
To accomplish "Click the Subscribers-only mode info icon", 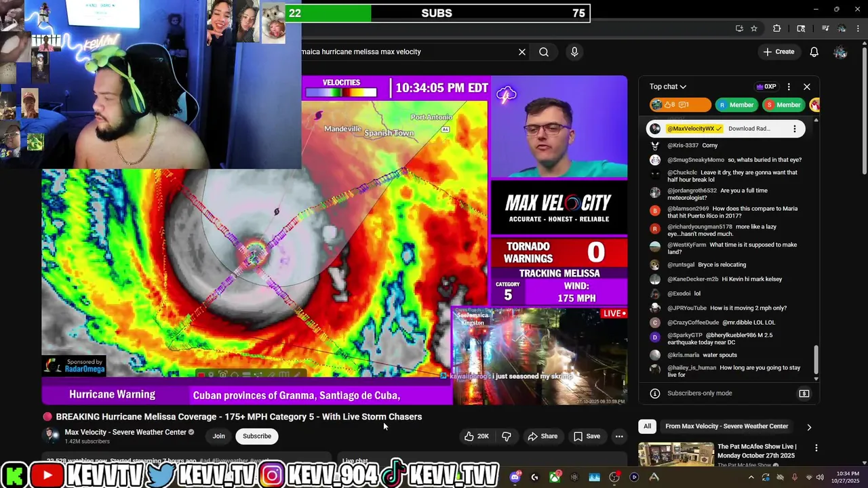I will point(655,393).
